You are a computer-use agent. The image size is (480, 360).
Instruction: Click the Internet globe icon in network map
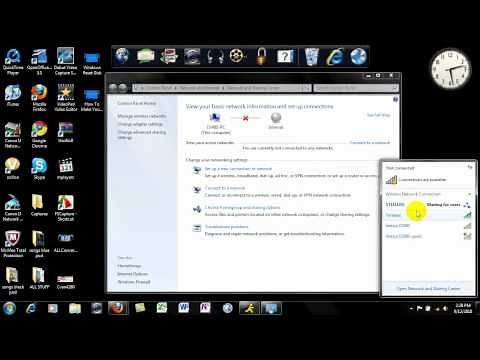[276, 118]
